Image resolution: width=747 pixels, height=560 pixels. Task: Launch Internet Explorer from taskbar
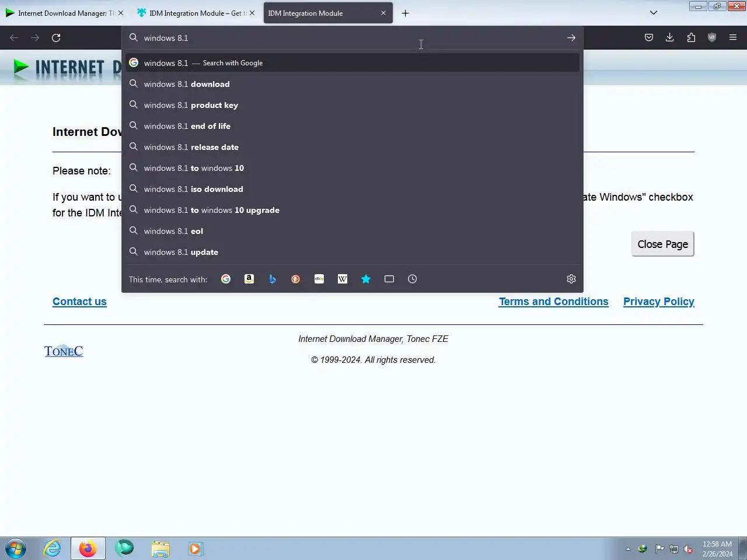[53, 549]
